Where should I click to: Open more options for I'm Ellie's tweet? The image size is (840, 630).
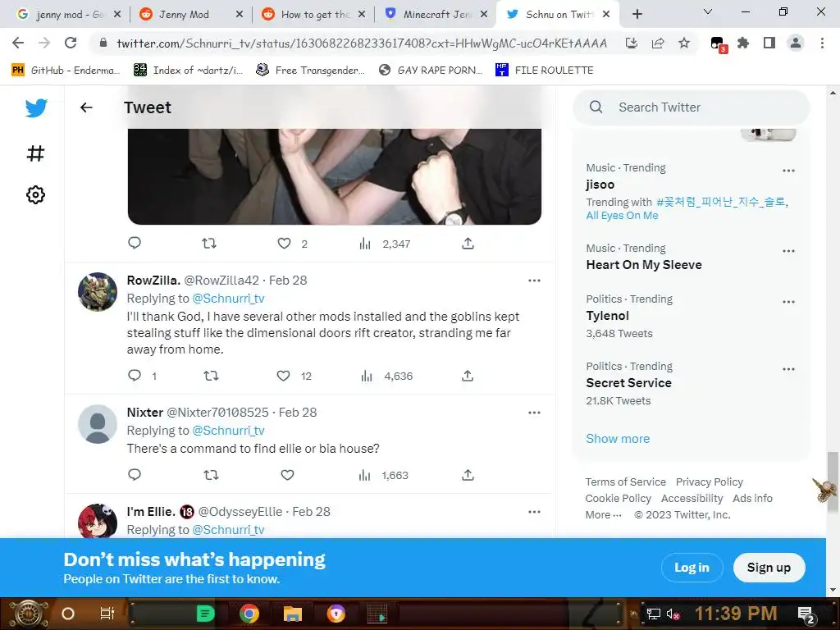pyautogui.click(x=534, y=512)
